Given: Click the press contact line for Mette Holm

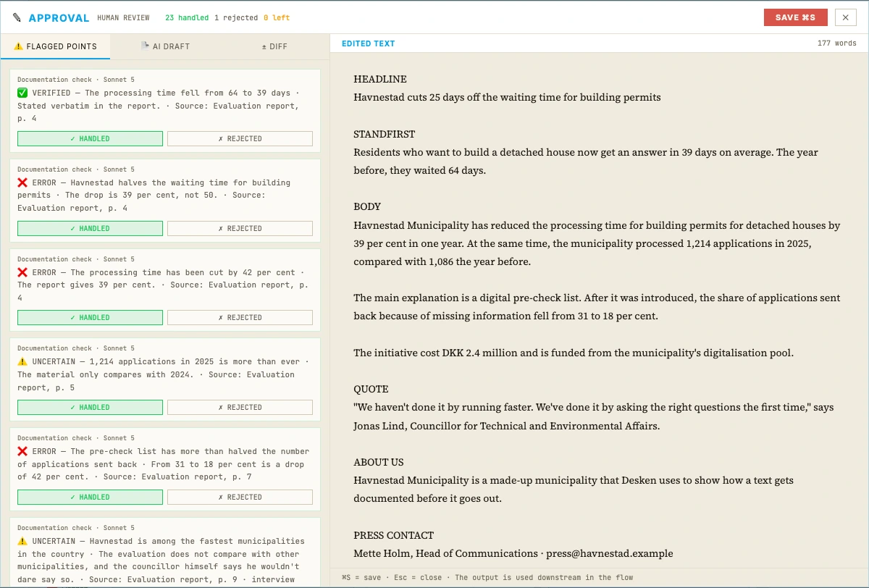Looking at the screenshot, I should click(513, 553).
